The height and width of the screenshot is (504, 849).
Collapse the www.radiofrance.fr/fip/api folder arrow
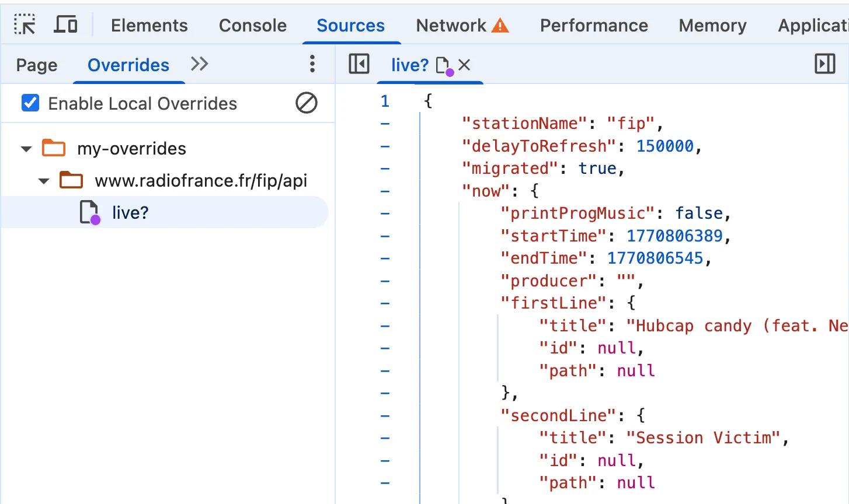pos(44,181)
